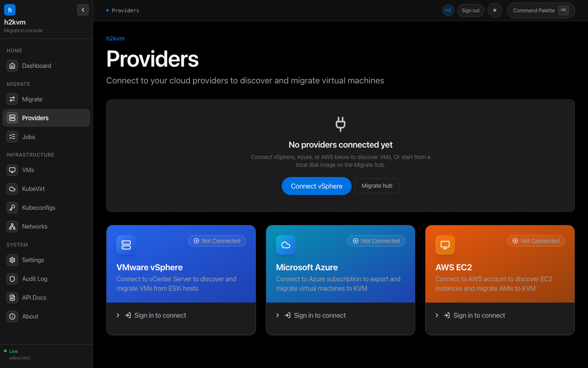Click Microsoft Azure Not Connected badge
This screenshot has width=588, height=368.
[376, 241]
